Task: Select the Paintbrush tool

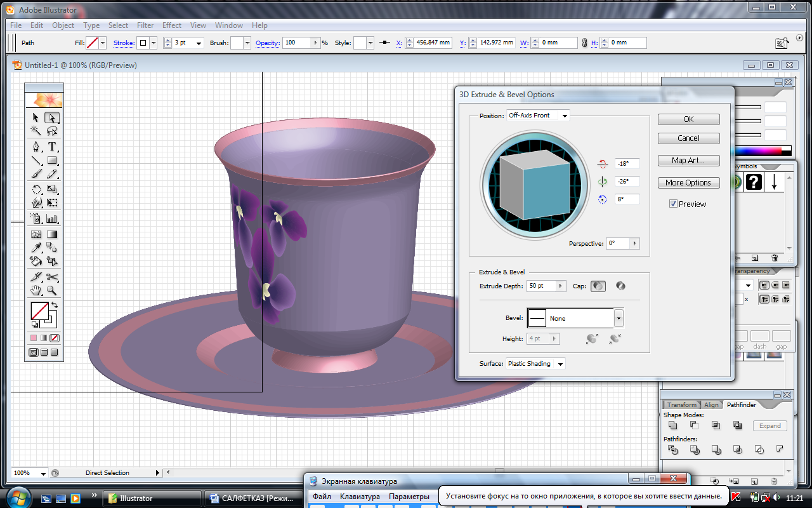Action: [x=36, y=173]
